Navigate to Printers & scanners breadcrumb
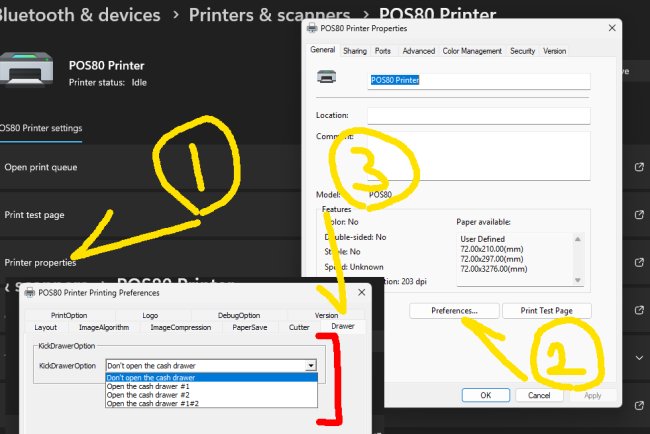The image size is (650, 434). coord(269,15)
